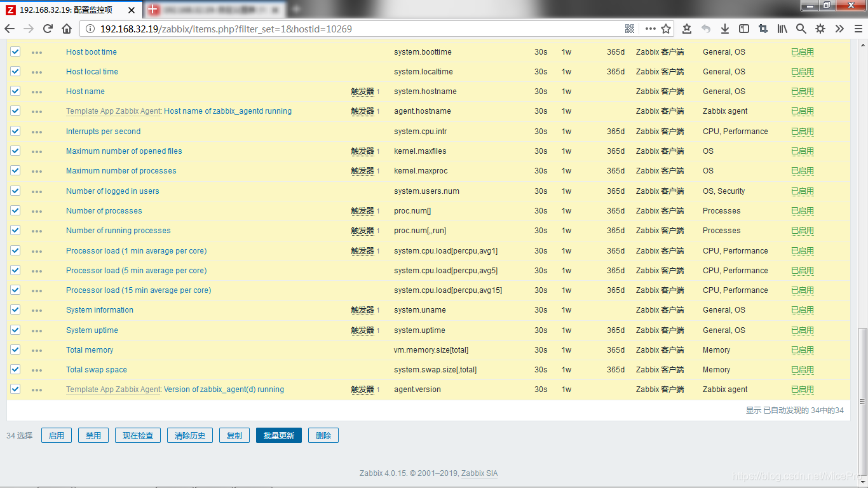Click the 删除 delete button
Screen dimensions: 868x488
(x=323, y=435)
